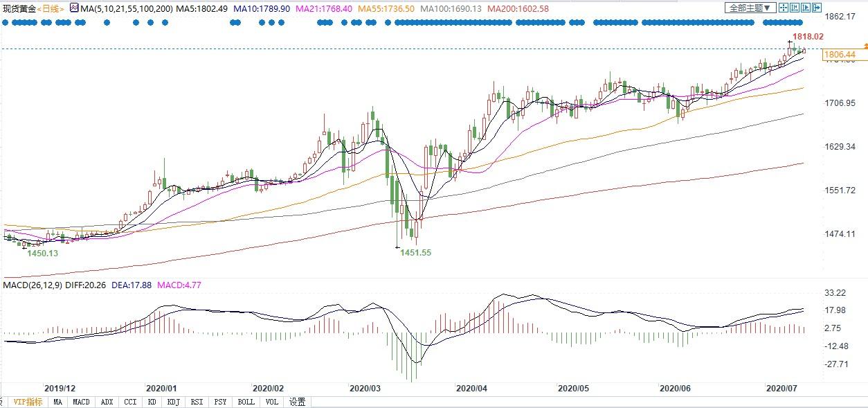The height and width of the screenshot is (408, 868).
Task: Click the 1451.55 low price marker
Action: point(415,253)
